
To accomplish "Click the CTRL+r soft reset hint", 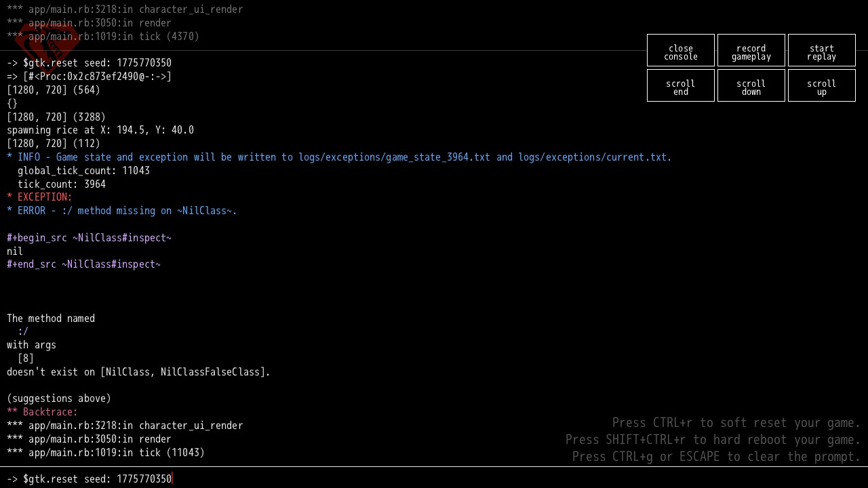I will 736,423.
